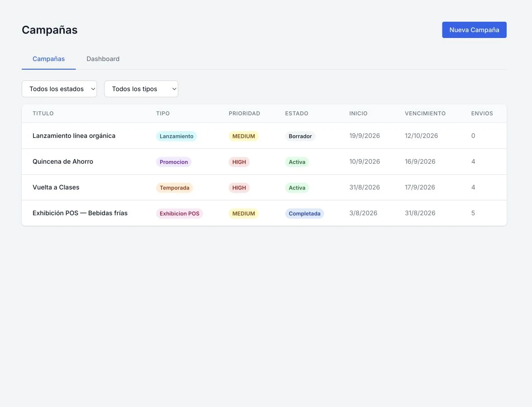Click the TITULO column header

coord(43,113)
